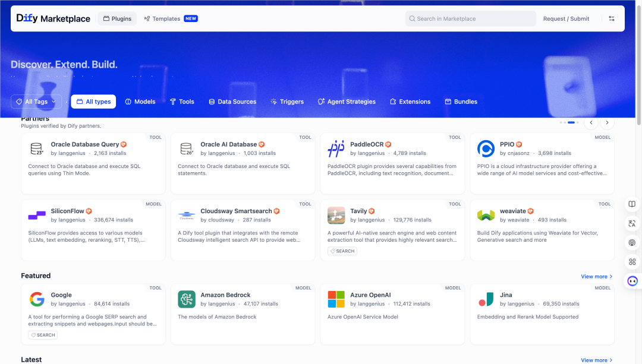Click the Oracle AI Database plugin icon
The width and height of the screenshot is (642, 364).
point(186,148)
